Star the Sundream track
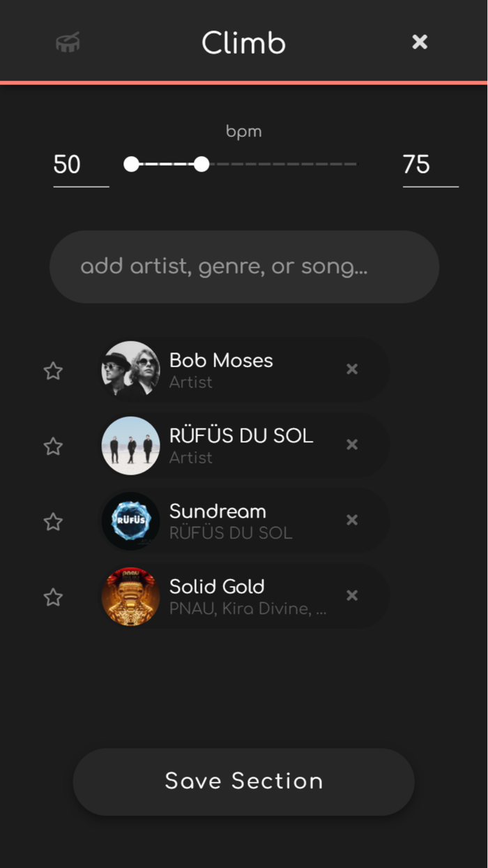The image size is (488, 868). [x=52, y=521]
